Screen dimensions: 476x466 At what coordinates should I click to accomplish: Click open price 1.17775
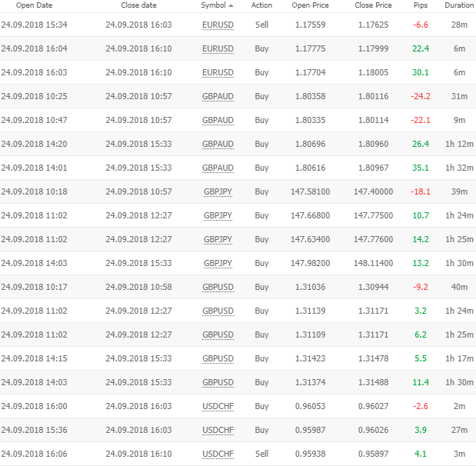tap(310, 48)
